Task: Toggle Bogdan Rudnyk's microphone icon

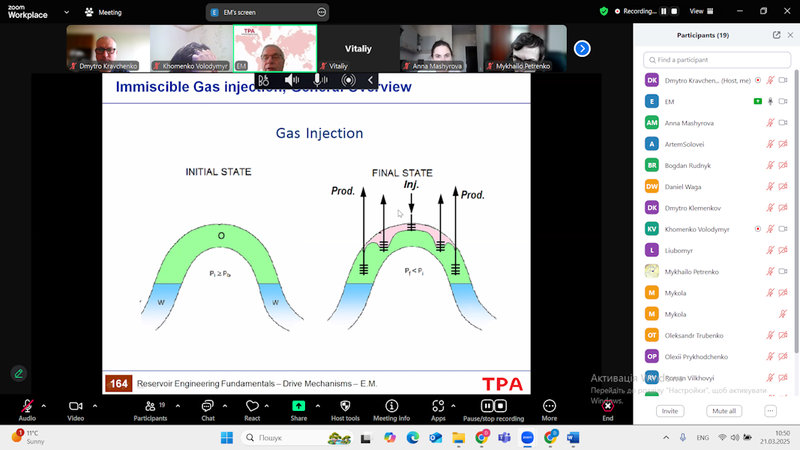Action: coord(770,165)
